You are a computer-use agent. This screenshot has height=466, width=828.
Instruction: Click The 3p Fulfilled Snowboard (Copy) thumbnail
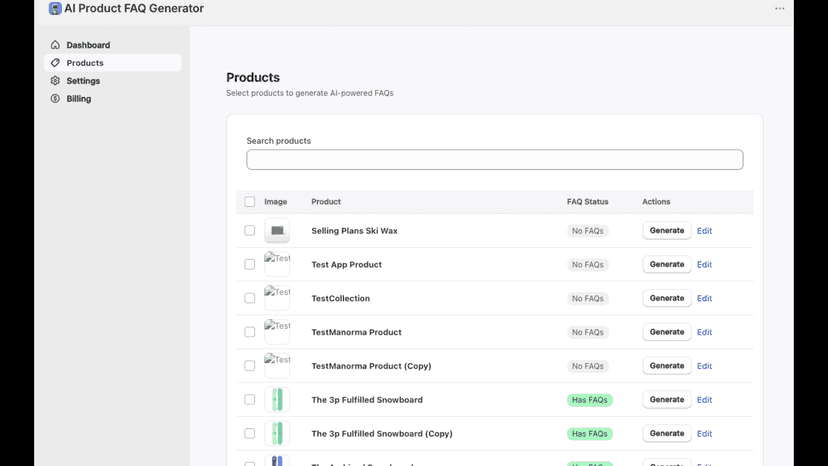coord(277,434)
